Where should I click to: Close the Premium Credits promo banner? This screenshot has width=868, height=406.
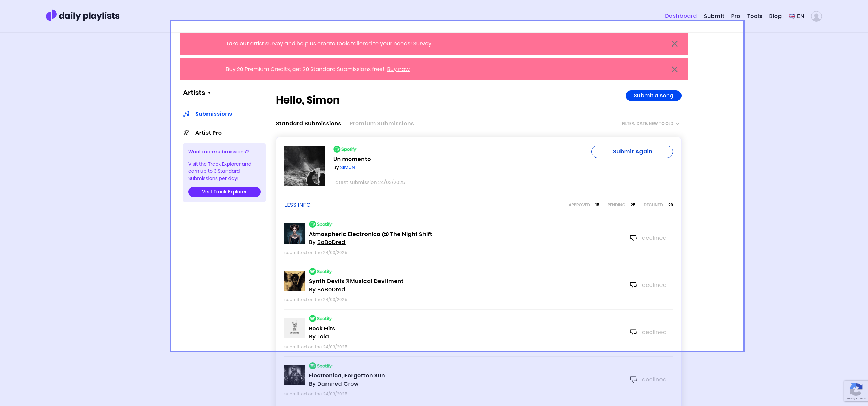674,69
